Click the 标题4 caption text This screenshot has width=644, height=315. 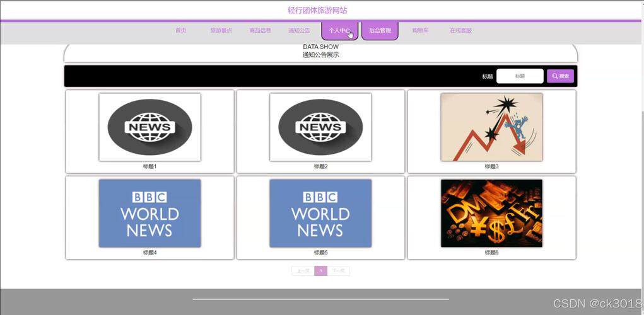(150, 253)
